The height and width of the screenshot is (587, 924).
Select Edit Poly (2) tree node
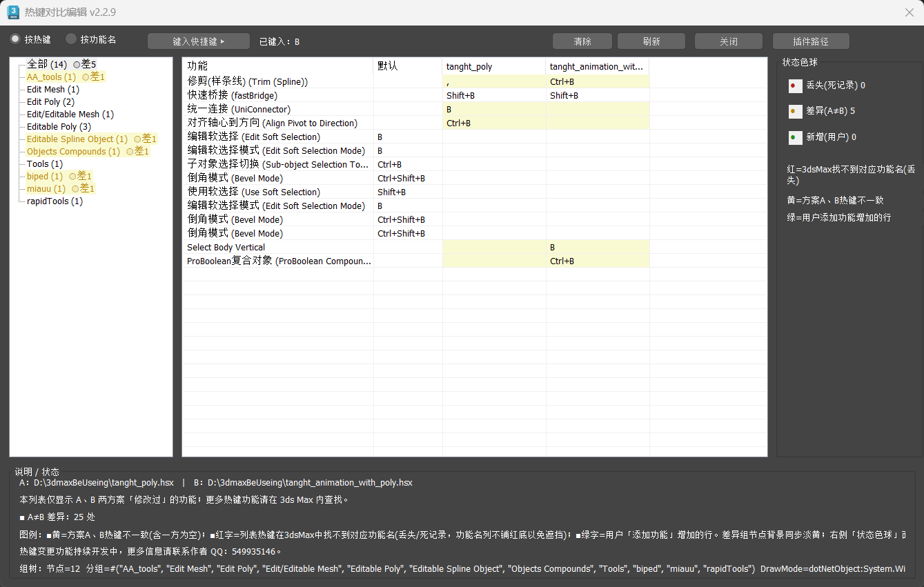[x=50, y=101]
